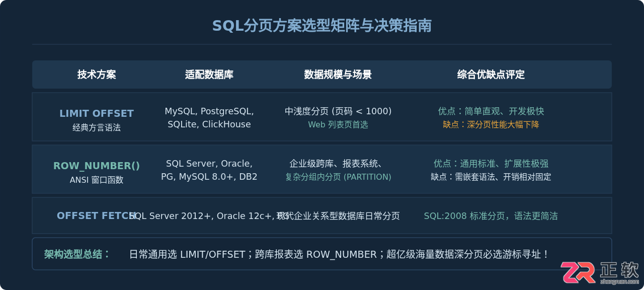Click 中浅度分页 (页码 < 1000) cell

click(x=338, y=111)
